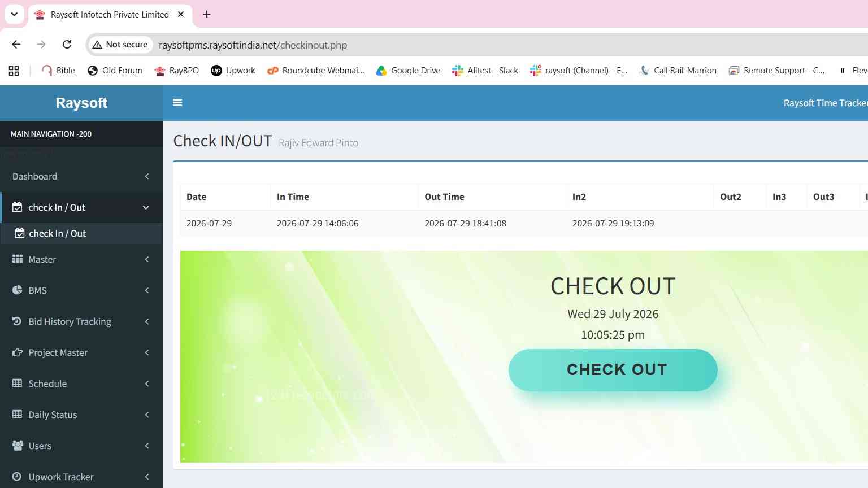Viewport: 868px width, 488px height.
Task: Open the Chrome tab search dropdown arrow
Action: [14, 14]
